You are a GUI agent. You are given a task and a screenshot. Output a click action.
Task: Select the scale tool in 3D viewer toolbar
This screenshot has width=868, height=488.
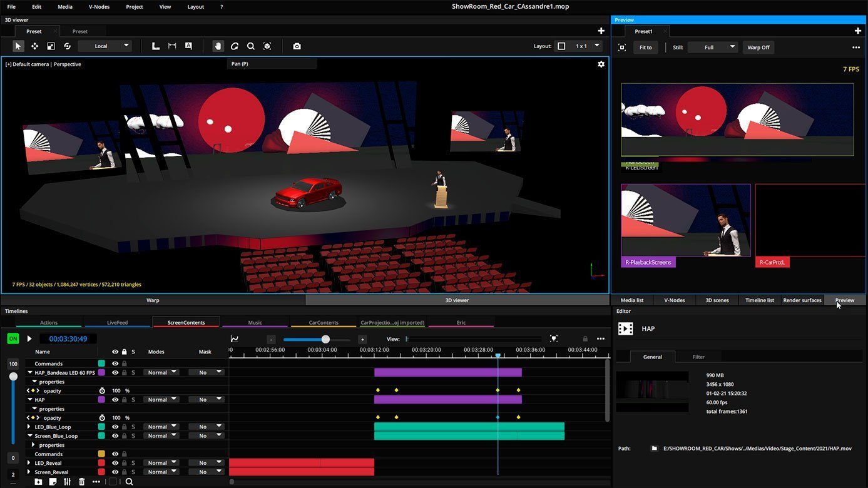pos(51,46)
